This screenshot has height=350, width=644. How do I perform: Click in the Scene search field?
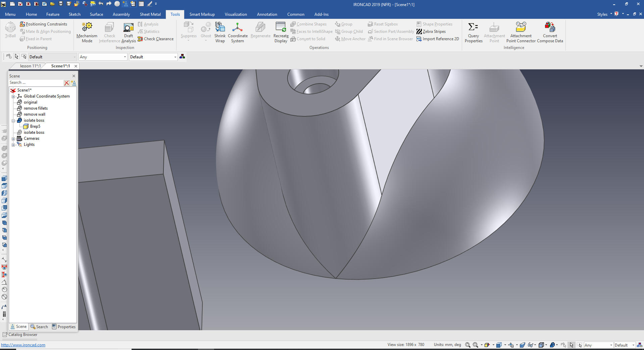point(36,83)
